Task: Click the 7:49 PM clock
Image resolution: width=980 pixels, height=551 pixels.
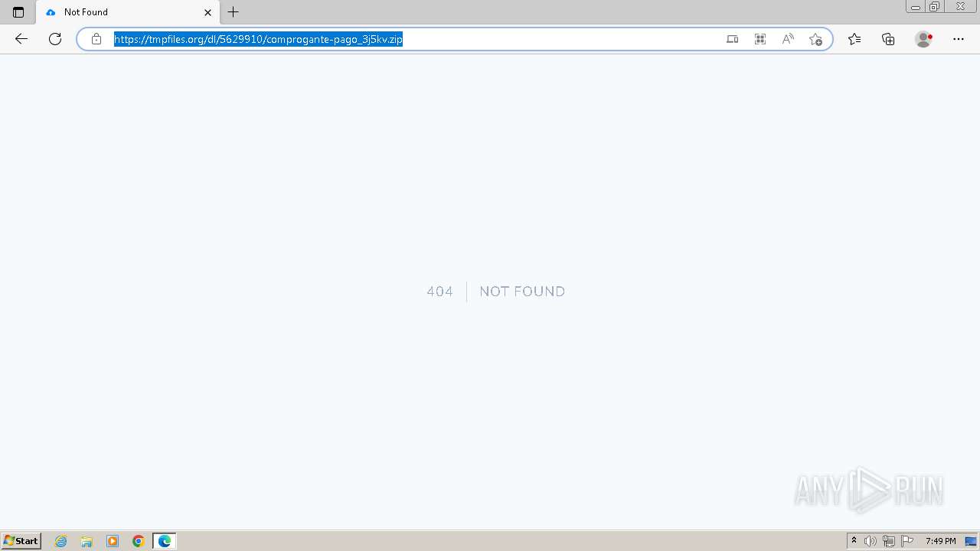Action: point(940,541)
